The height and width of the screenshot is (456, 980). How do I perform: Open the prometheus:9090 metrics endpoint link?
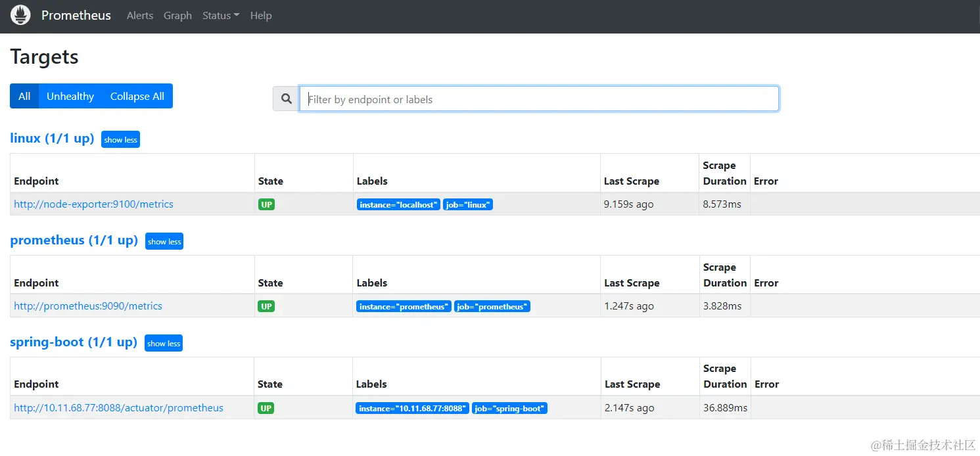(88, 306)
